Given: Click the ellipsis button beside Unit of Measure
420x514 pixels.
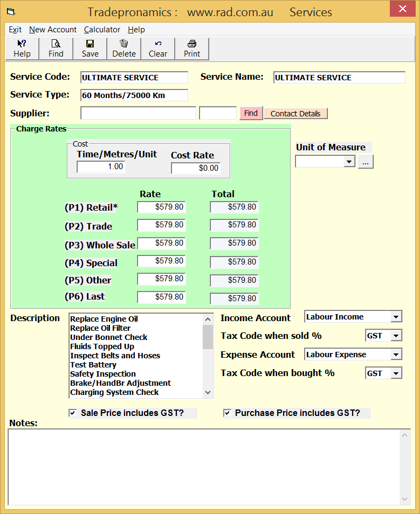Looking at the screenshot, I should 366,162.
